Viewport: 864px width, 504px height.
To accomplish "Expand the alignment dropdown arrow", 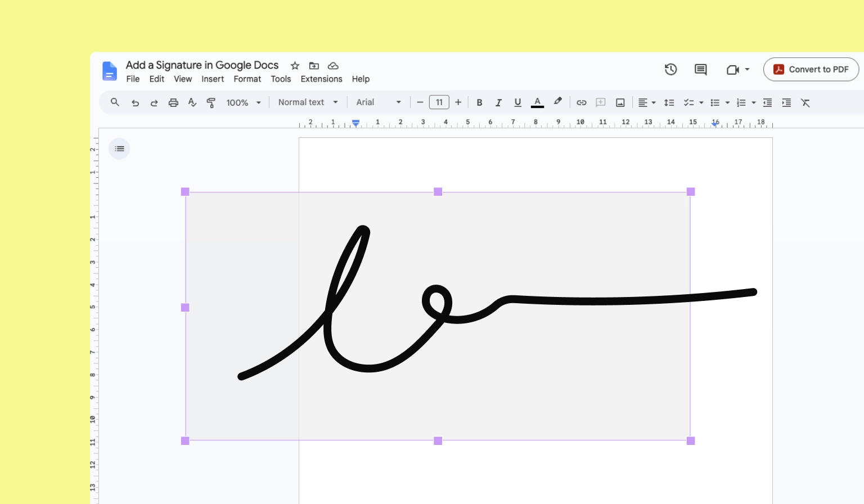I will coord(654,102).
